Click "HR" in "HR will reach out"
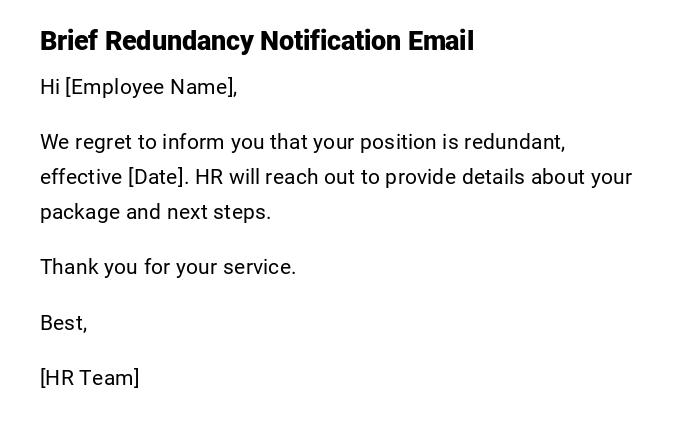Viewport: 700px width, 440px height. pos(209,177)
